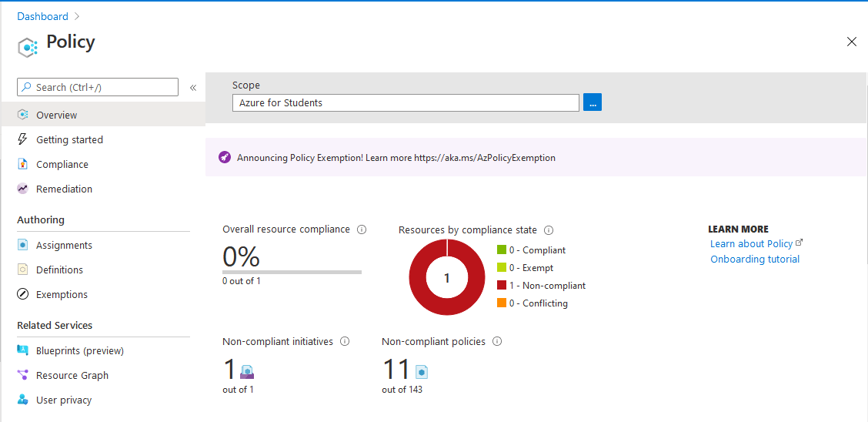Click the red Non-compliant legend swatch
The height and width of the screenshot is (422, 868).
click(x=502, y=285)
